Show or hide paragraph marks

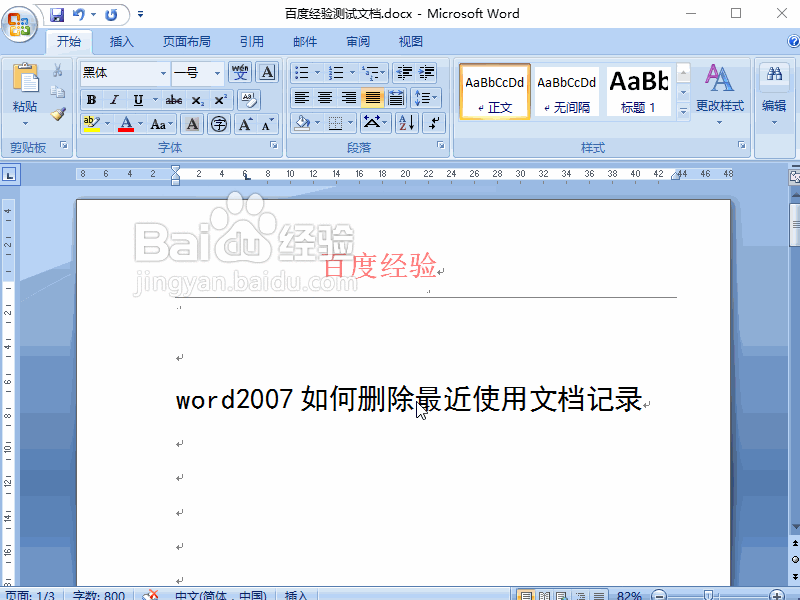tap(434, 123)
